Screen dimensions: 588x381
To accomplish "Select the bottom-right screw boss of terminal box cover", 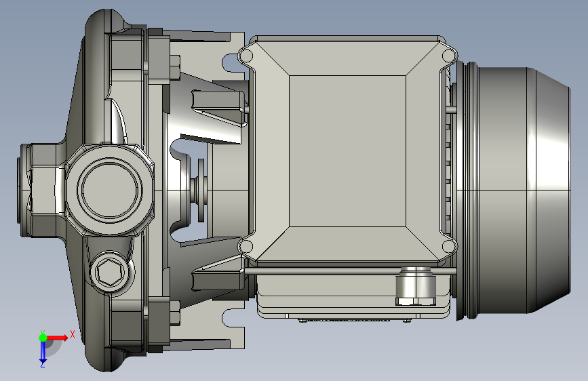I will tap(449, 247).
